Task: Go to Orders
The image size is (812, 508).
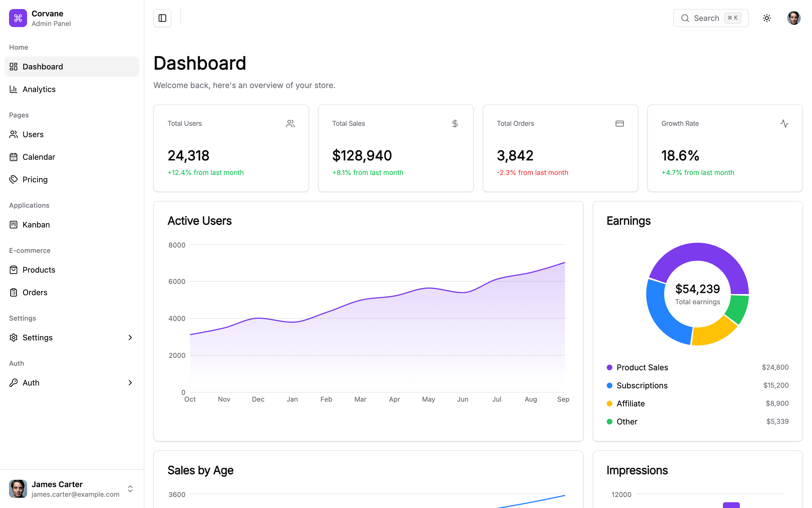Action: tap(72, 292)
